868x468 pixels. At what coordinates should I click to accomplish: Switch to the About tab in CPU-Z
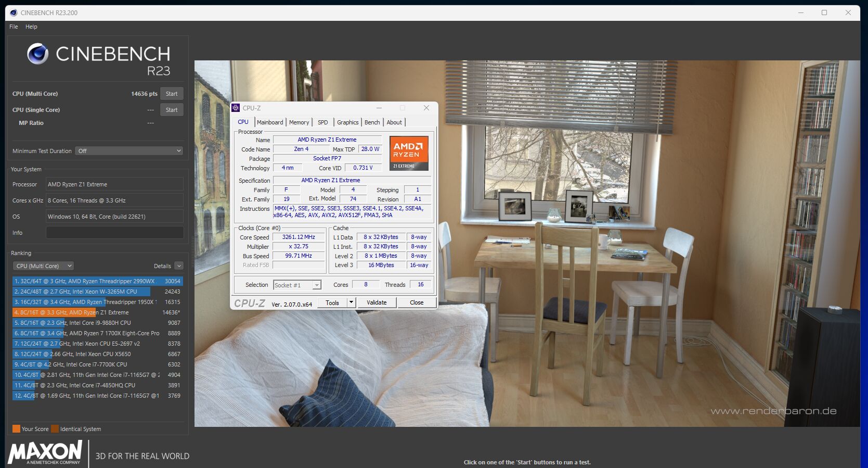(x=394, y=122)
